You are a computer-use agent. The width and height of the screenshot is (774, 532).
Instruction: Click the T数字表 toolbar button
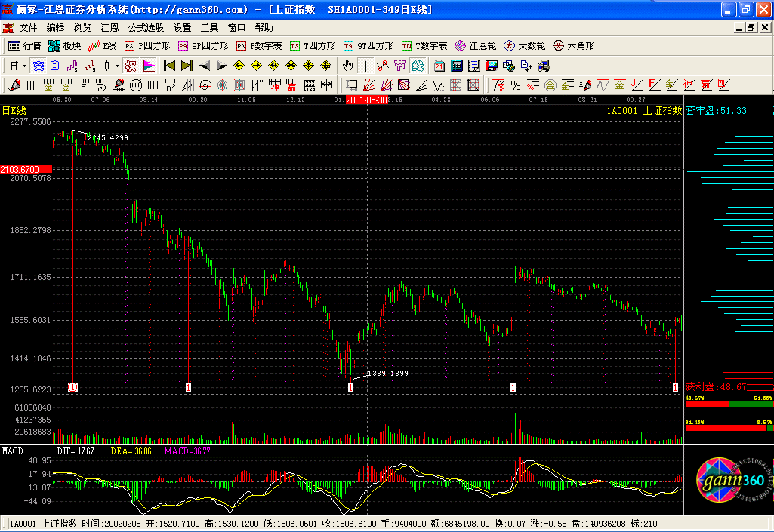tap(424, 46)
